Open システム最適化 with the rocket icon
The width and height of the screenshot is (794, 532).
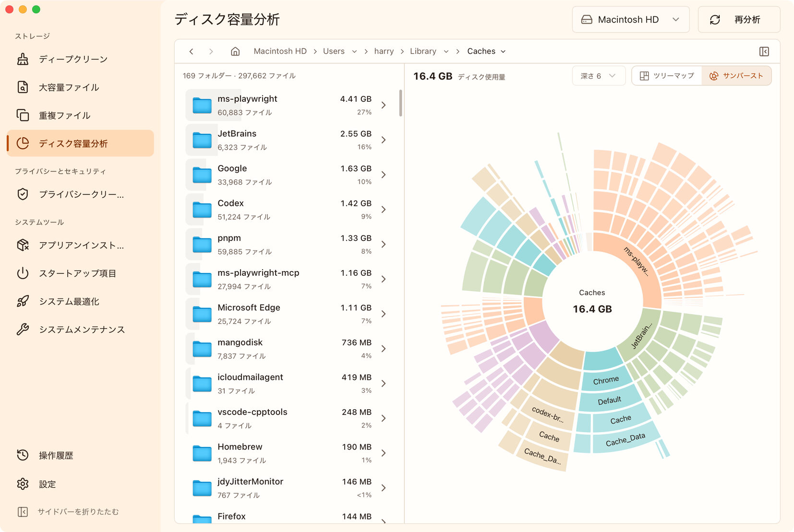(x=80, y=301)
